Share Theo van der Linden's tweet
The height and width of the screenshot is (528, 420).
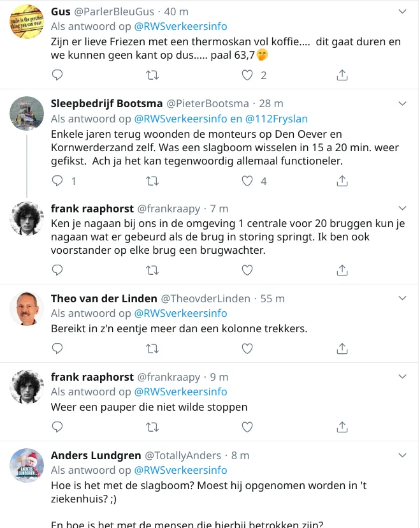342,348
